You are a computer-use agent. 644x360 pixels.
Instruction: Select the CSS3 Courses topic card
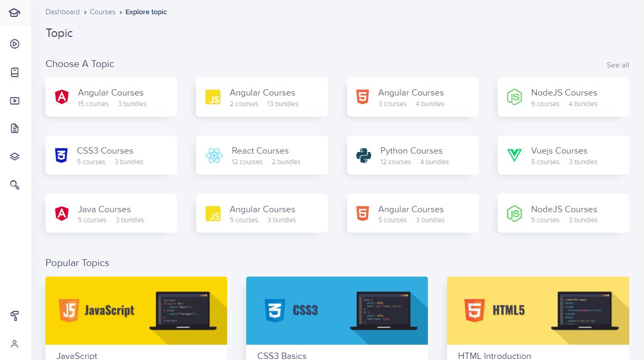[x=111, y=155]
